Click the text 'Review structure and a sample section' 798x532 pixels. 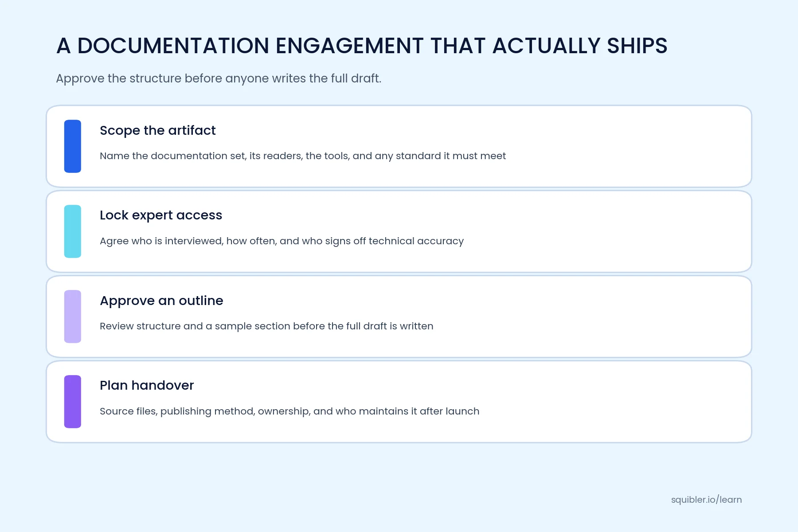(266, 326)
